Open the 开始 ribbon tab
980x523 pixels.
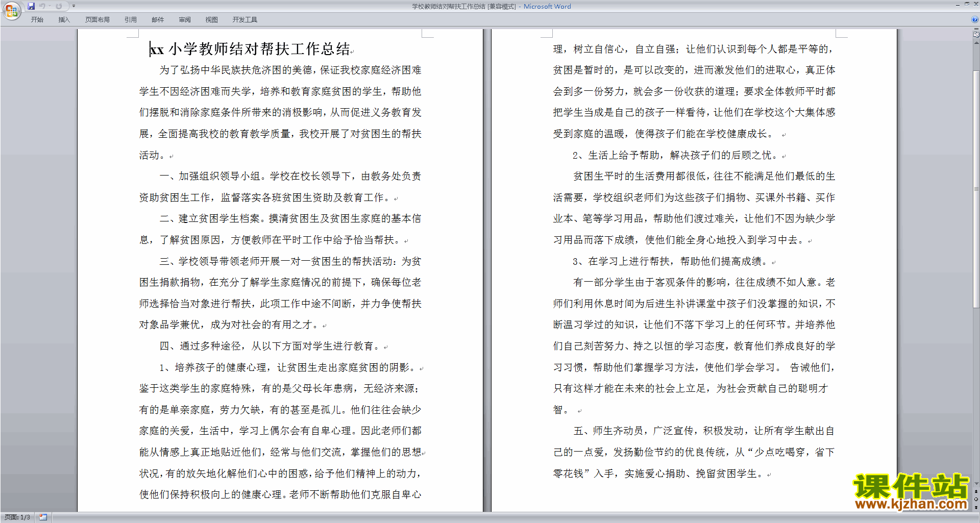tap(37, 20)
